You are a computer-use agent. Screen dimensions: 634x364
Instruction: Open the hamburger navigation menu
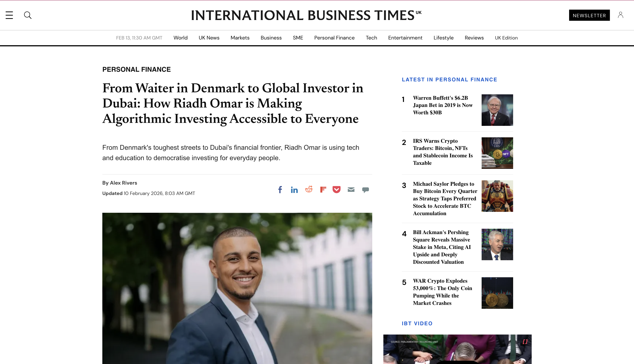click(9, 15)
